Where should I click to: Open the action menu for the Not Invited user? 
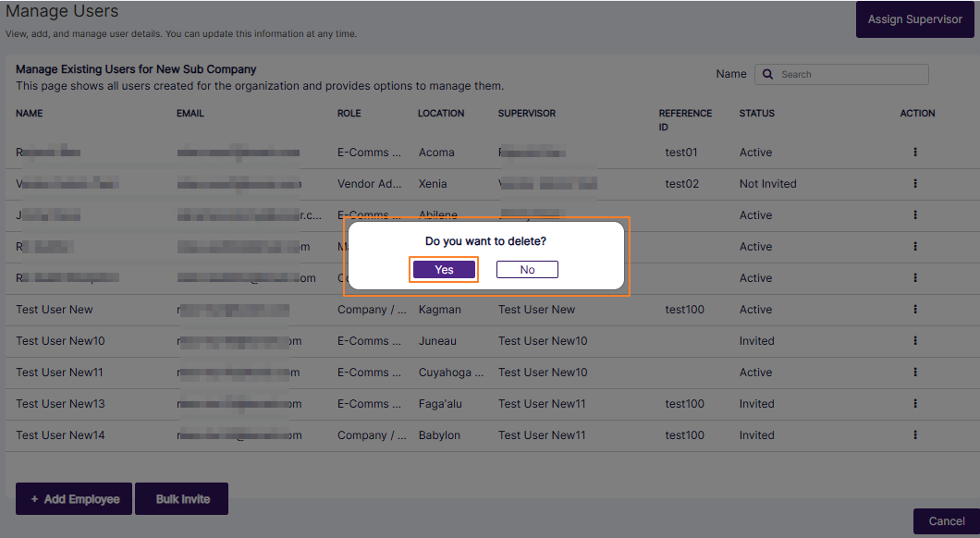pos(915,184)
